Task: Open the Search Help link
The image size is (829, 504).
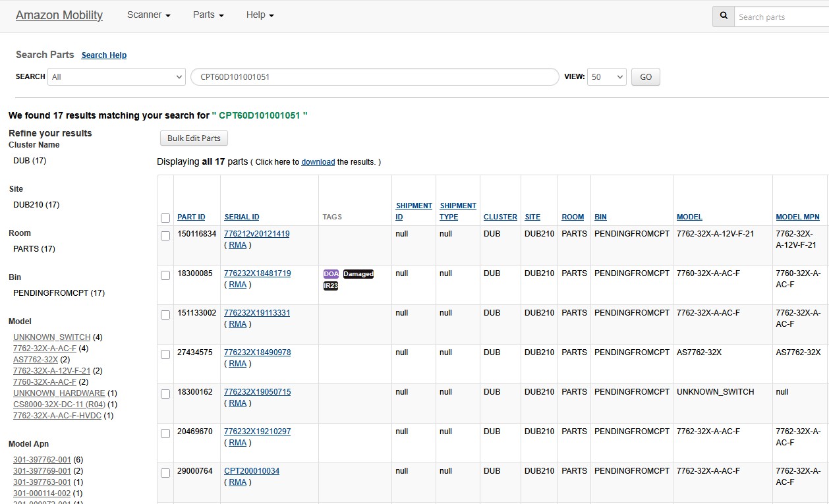Action: click(103, 55)
